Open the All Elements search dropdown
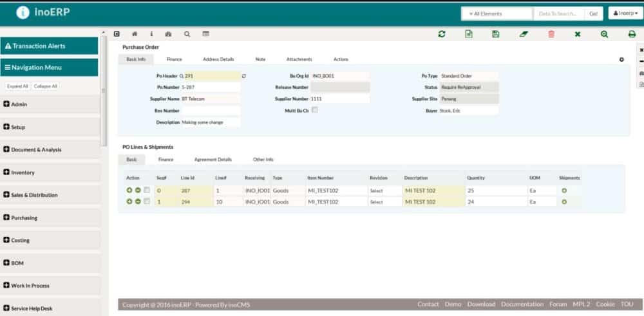This screenshot has width=644, height=316. point(497,14)
